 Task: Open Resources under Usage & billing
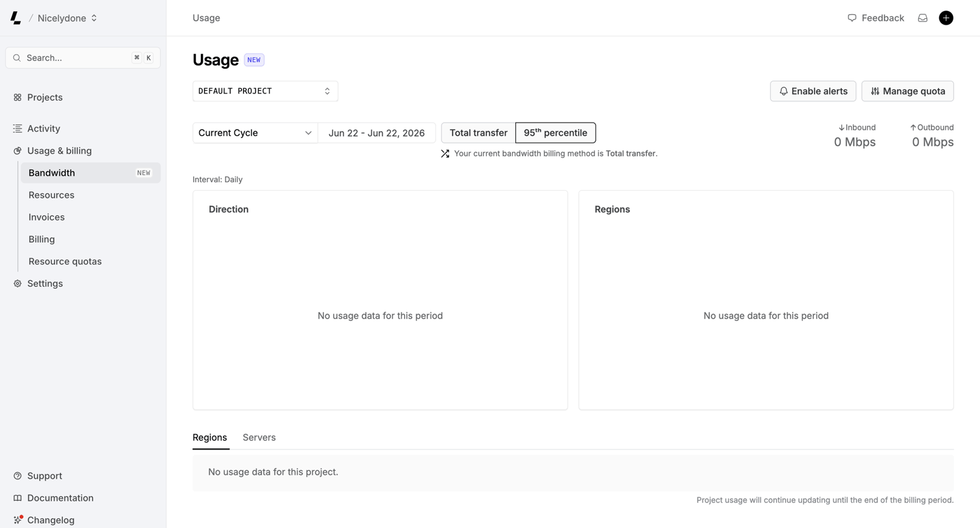[x=51, y=195]
